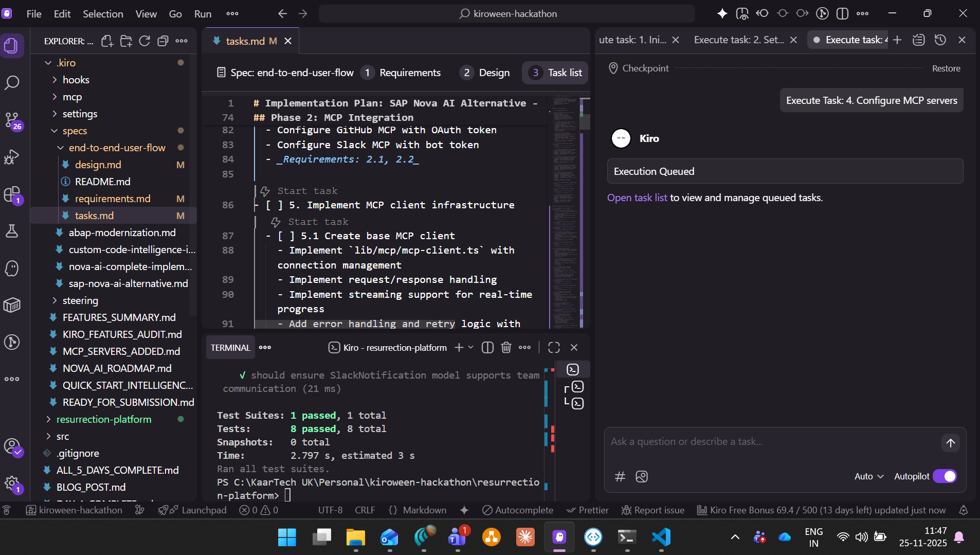Open the Run menu
The width and height of the screenshot is (980, 555).
tap(203, 14)
